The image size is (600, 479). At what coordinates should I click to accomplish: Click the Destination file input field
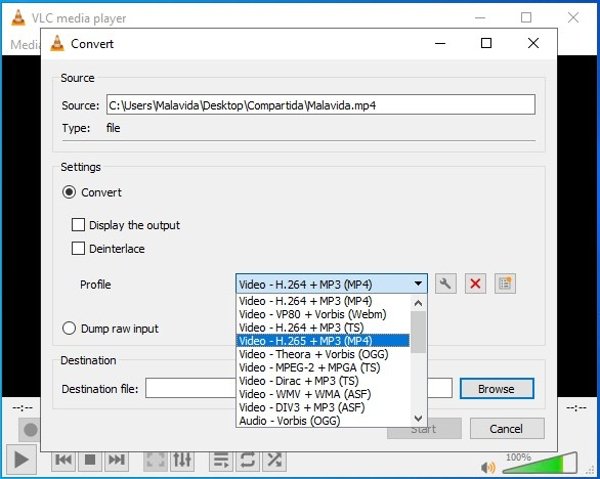click(298, 388)
